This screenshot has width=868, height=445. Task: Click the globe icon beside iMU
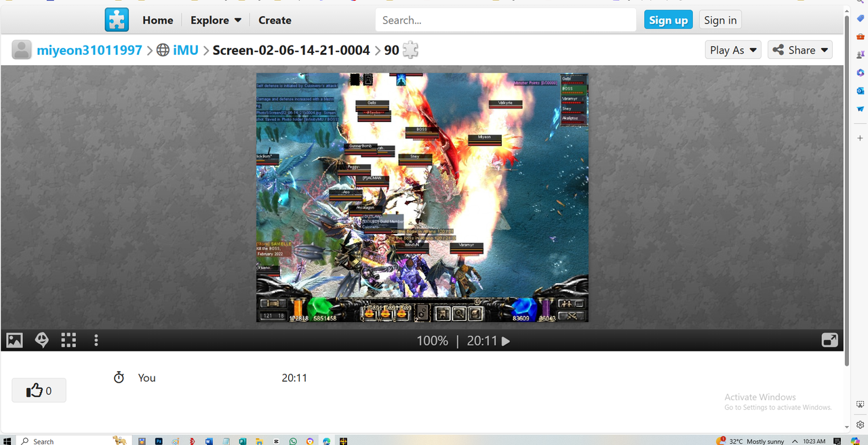[x=163, y=50]
